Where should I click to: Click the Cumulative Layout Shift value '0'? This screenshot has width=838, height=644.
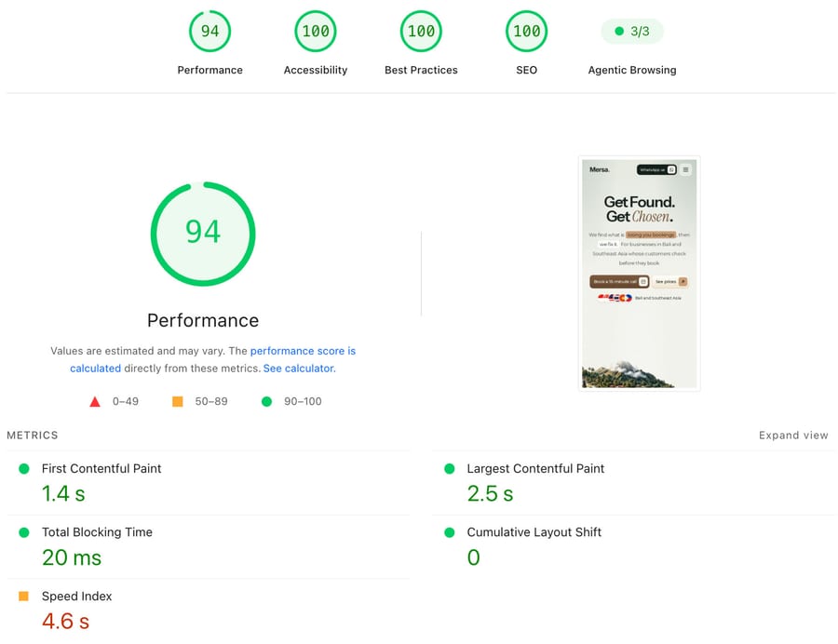coord(474,557)
